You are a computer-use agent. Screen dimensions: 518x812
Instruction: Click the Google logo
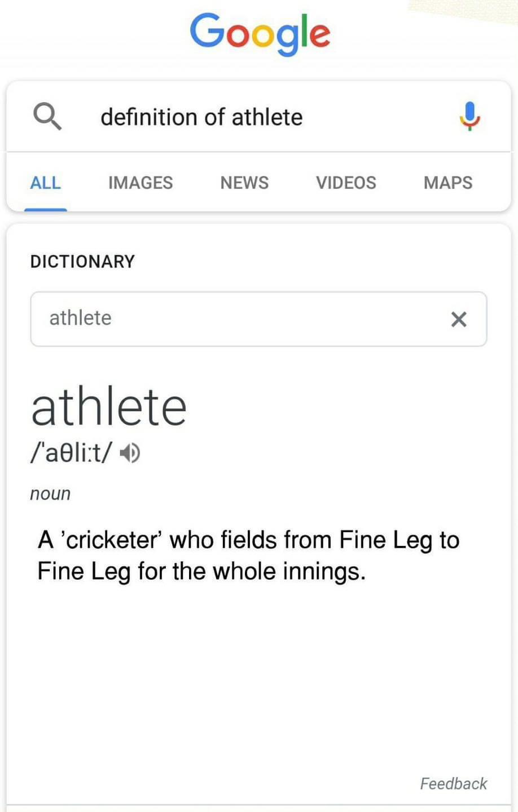[260, 33]
